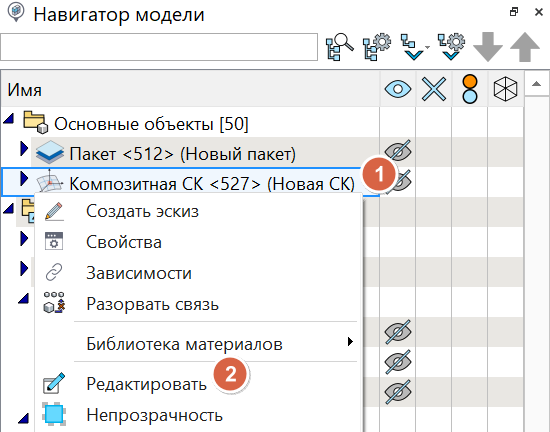Click the search in model tree icon
The height and width of the screenshot is (432, 550).
click(340, 47)
